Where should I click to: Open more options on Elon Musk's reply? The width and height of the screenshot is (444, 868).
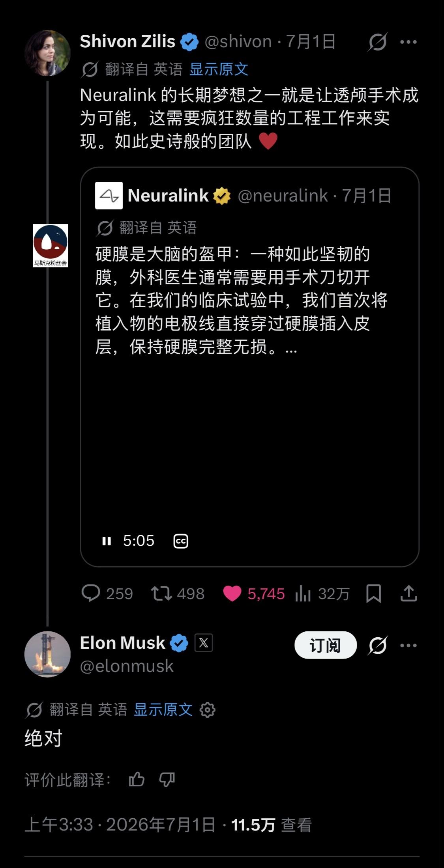click(408, 646)
